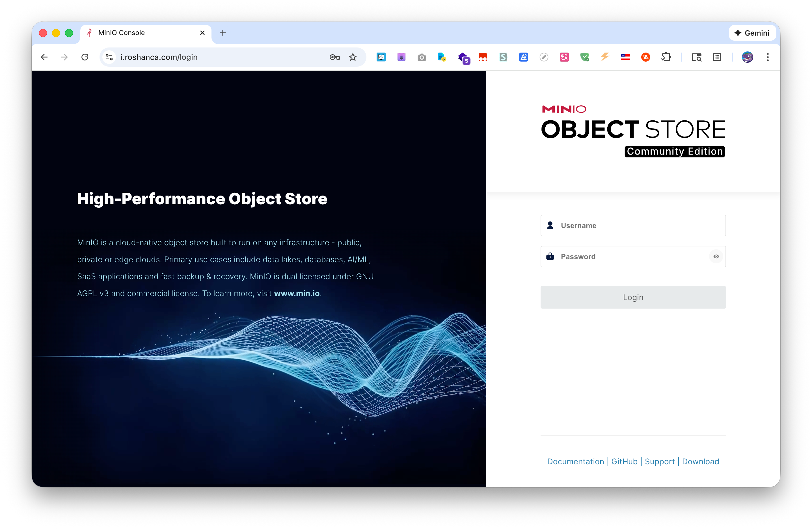Open the US flag extension icon
812x529 pixels.
[x=625, y=57]
